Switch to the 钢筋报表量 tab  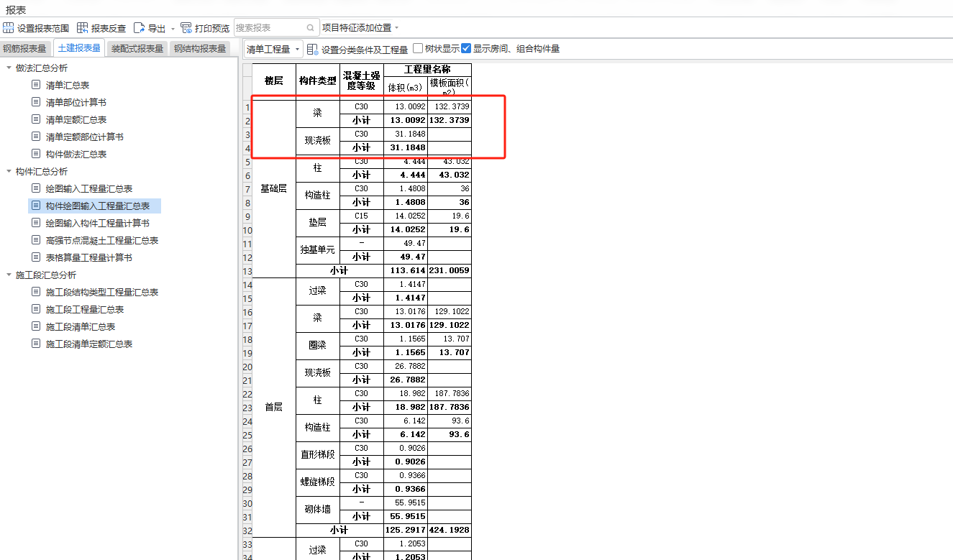click(x=24, y=49)
